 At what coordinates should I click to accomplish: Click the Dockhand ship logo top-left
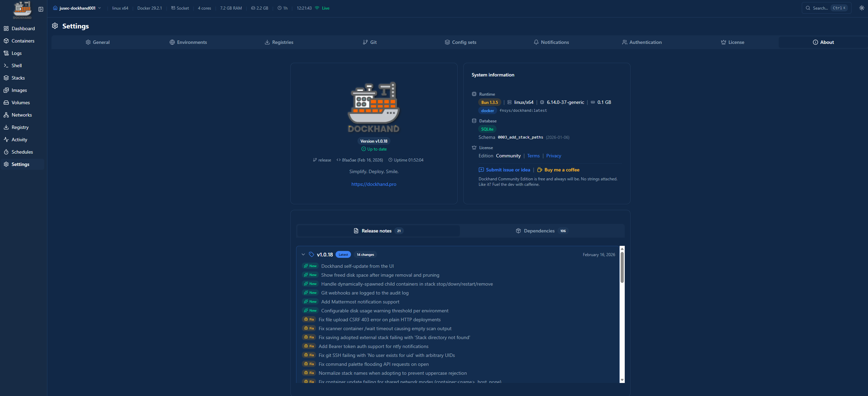[x=22, y=9]
